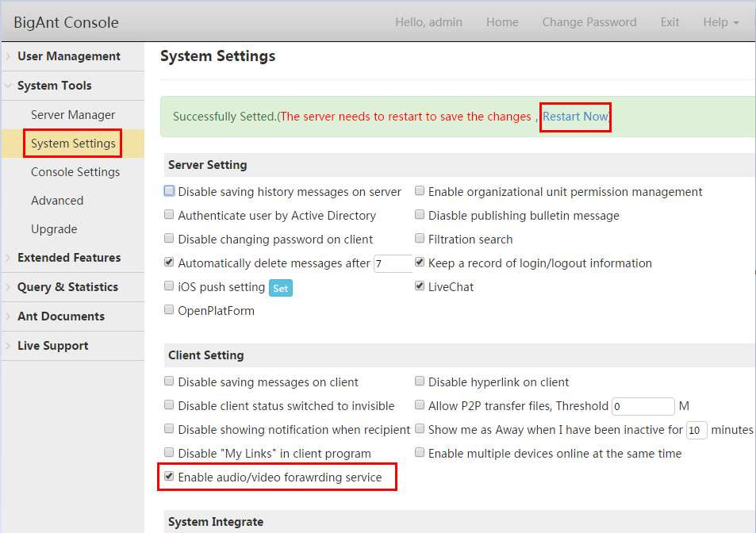This screenshot has width=756, height=533.
Task: Click the Hello, admin text
Action: click(428, 22)
